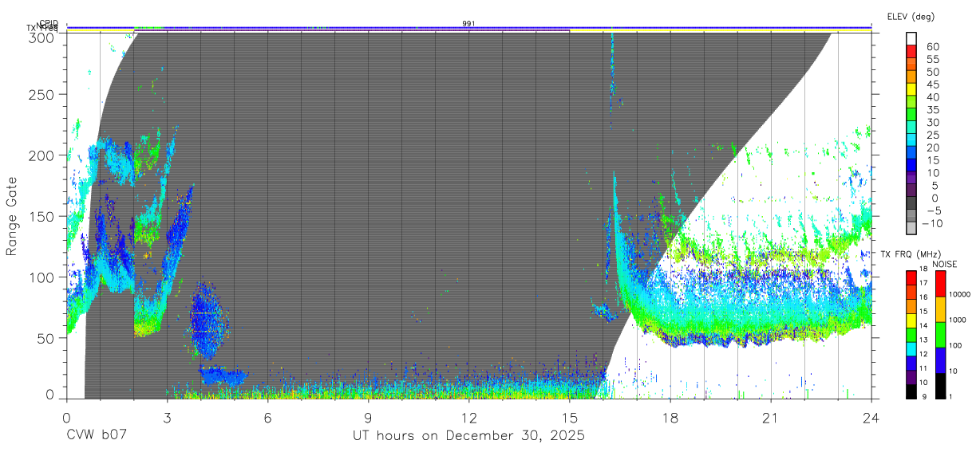Pick the dark gray ELEV swatch between -5 and 0
The image size is (980, 452).
[912, 204]
